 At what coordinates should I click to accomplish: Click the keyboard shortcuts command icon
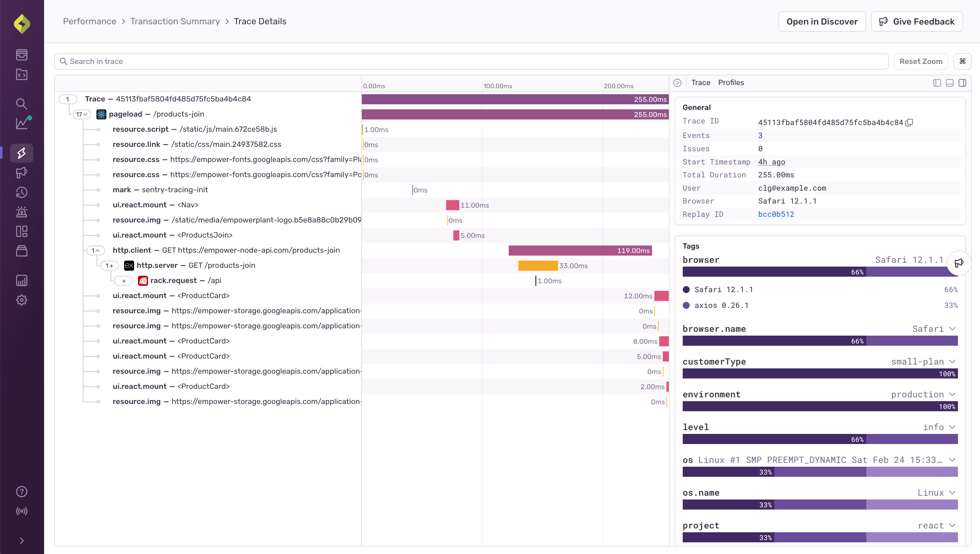[962, 61]
